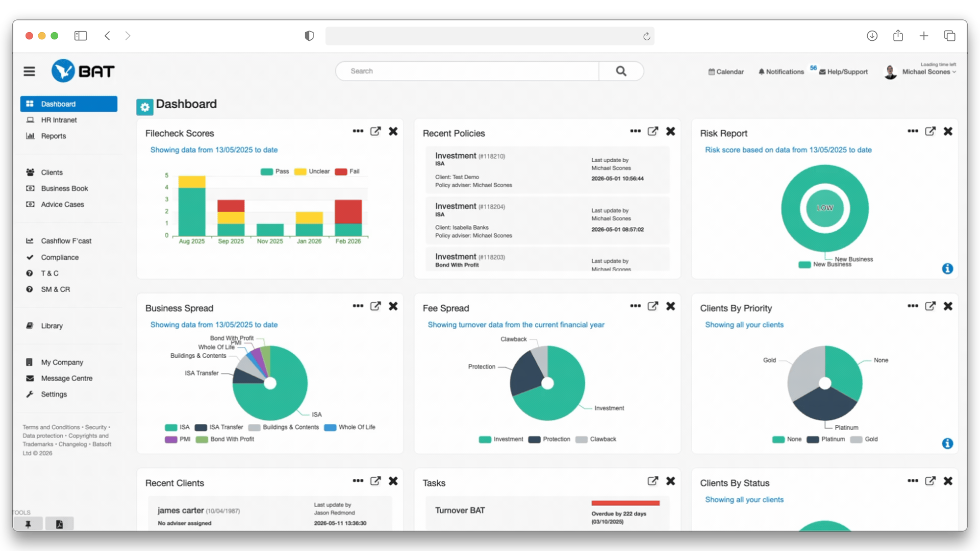Pop out the Business Spread widget
The height and width of the screenshot is (551, 980).
(x=375, y=306)
